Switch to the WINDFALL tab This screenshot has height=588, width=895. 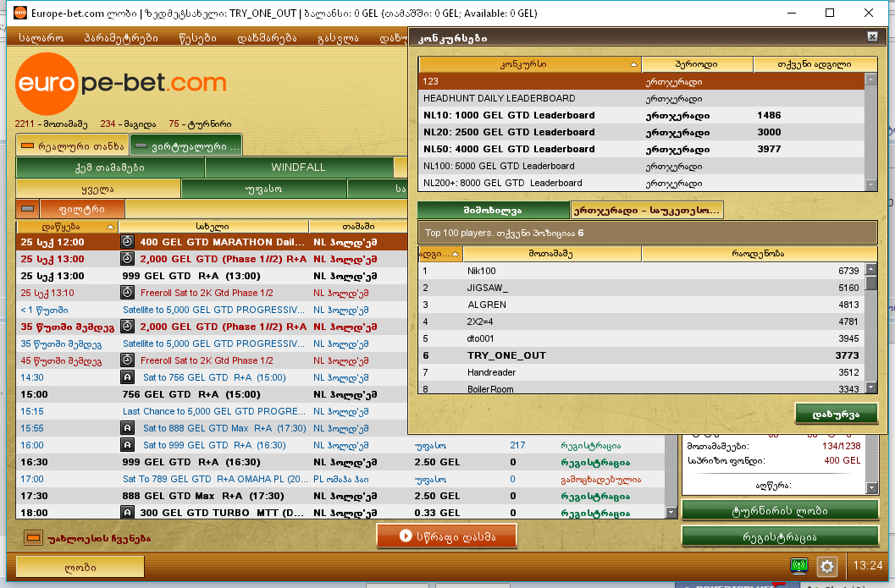coord(298,168)
